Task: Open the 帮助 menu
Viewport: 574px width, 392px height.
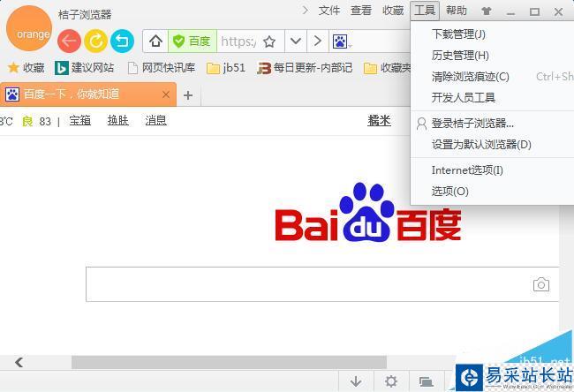Action: coord(457,11)
